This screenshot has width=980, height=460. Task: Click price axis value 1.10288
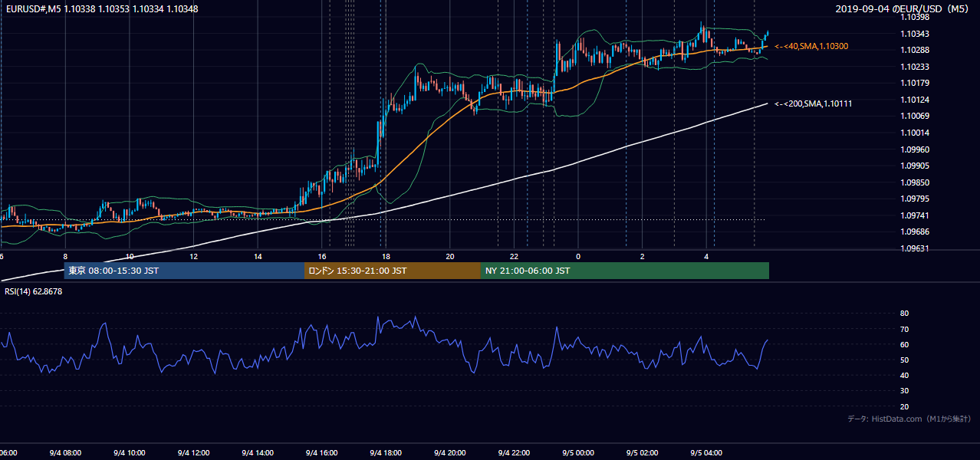point(915,50)
